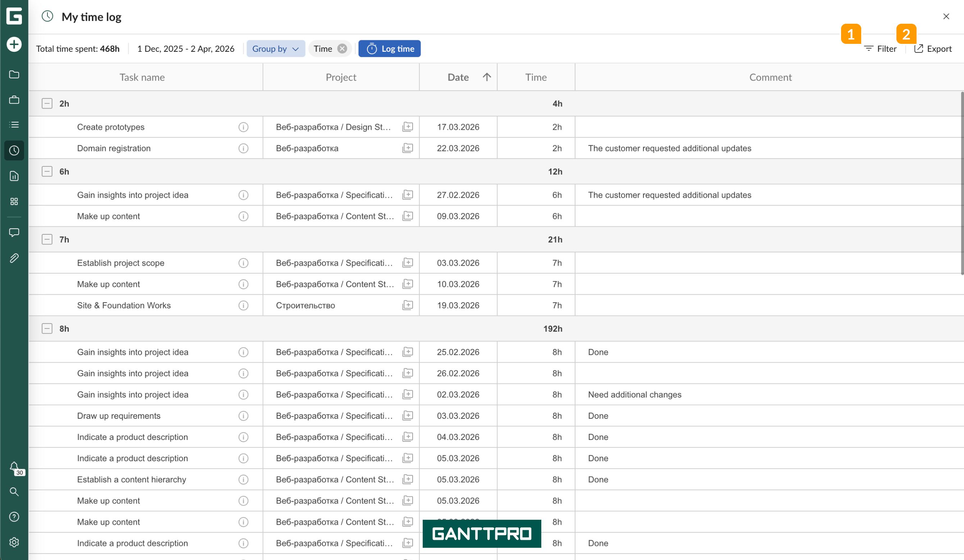The height and width of the screenshot is (560, 964).
Task: Click the Log time button
Action: pos(389,49)
